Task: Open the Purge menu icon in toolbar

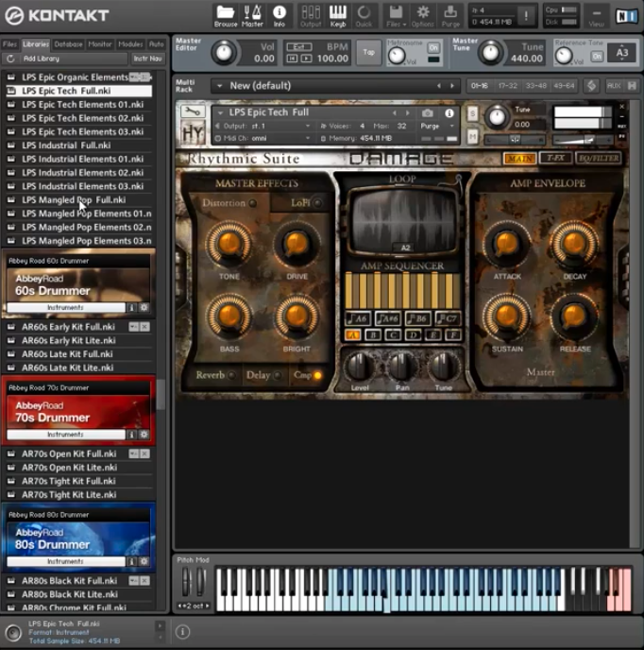Action: click(450, 16)
